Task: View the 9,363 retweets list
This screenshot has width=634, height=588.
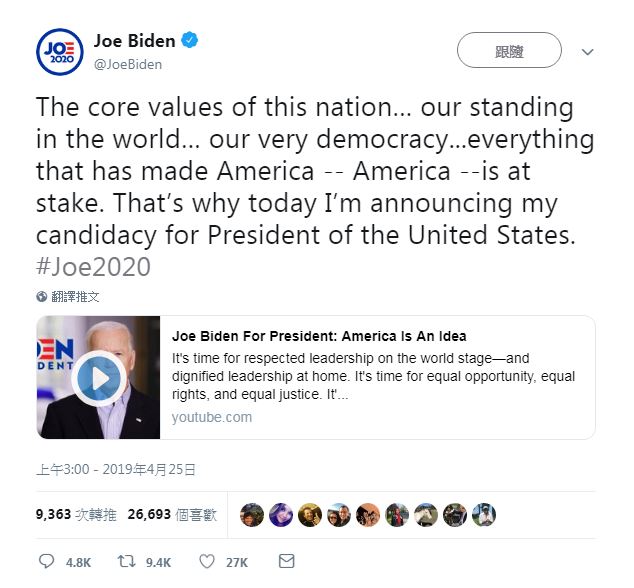Action: 76,514
